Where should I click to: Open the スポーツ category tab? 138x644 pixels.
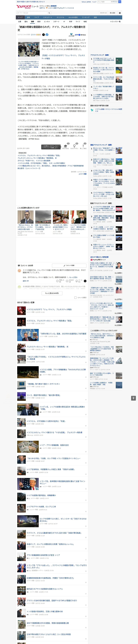pos(56,21)
